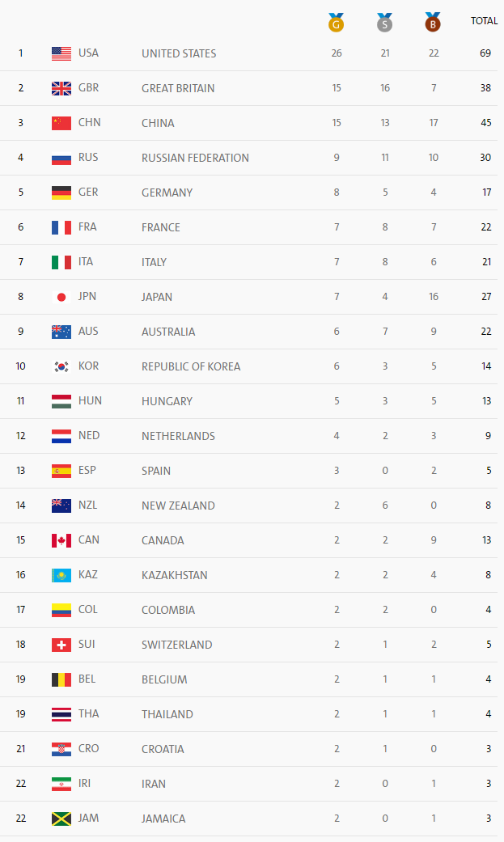This screenshot has width=504, height=842.
Task: Select the Japan flag icon
Action: click(61, 297)
